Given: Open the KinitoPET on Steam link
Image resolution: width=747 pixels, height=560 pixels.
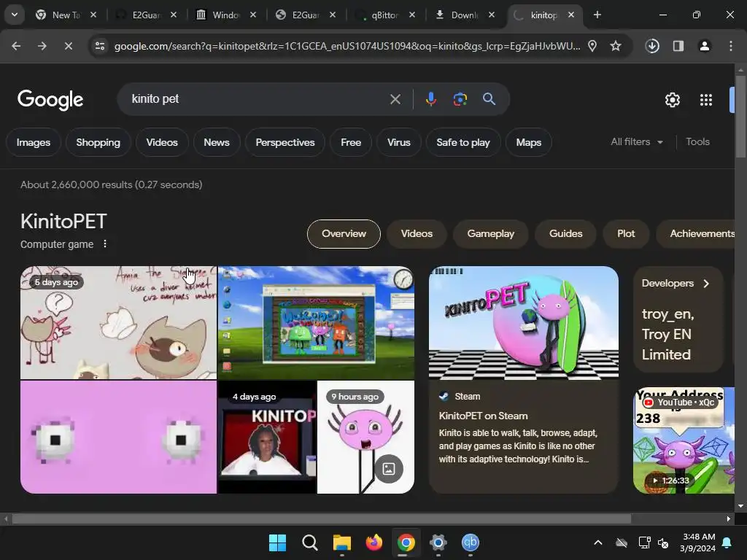Looking at the screenshot, I should coord(483,416).
